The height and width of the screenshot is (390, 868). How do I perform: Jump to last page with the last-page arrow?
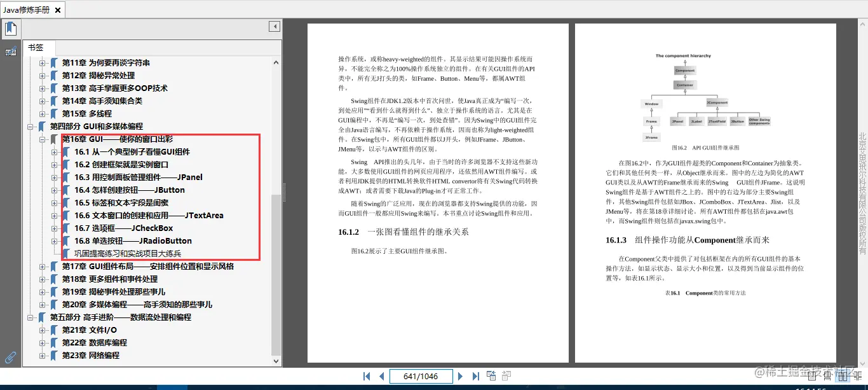[x=475, y=376]
